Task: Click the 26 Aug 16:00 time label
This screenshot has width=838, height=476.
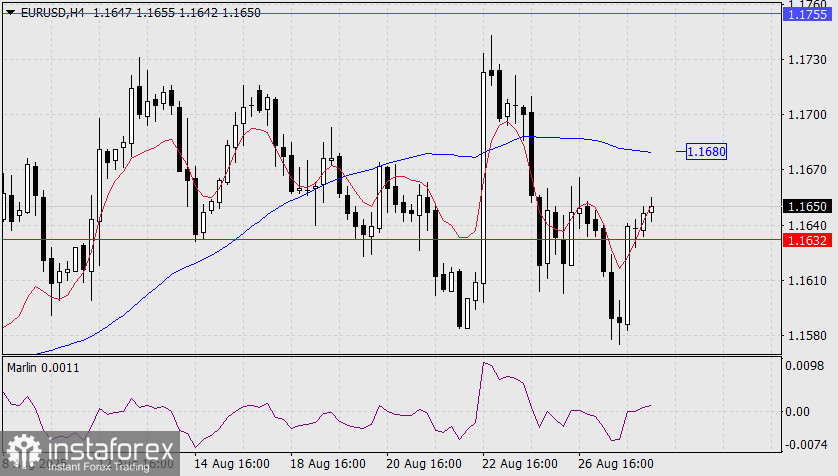Action: (x=616, y=464)
